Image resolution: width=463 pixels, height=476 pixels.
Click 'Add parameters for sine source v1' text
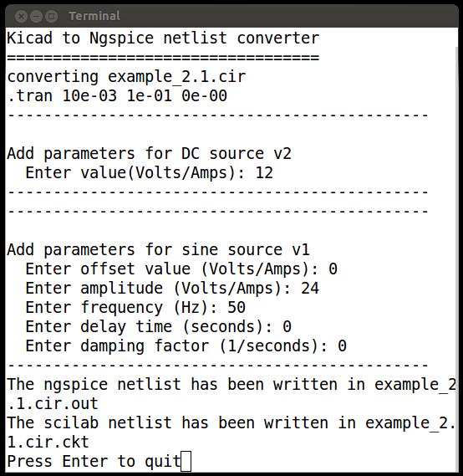point(158,250)
